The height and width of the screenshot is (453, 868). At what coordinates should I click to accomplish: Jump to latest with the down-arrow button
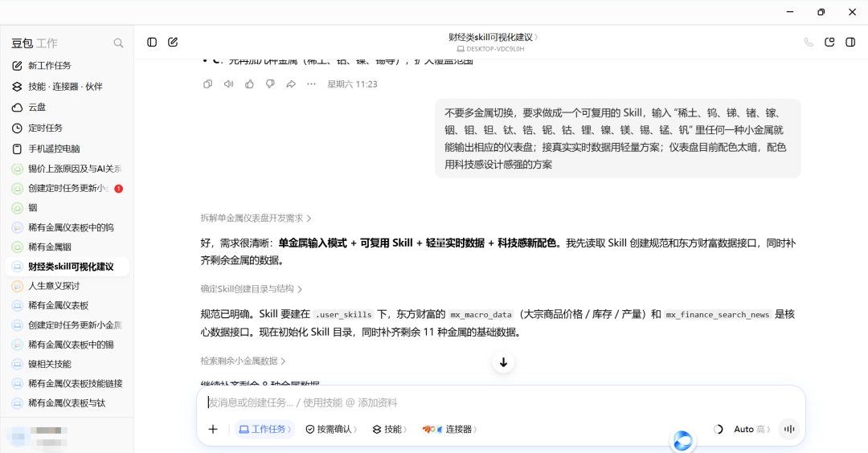[x=503, y=362]
